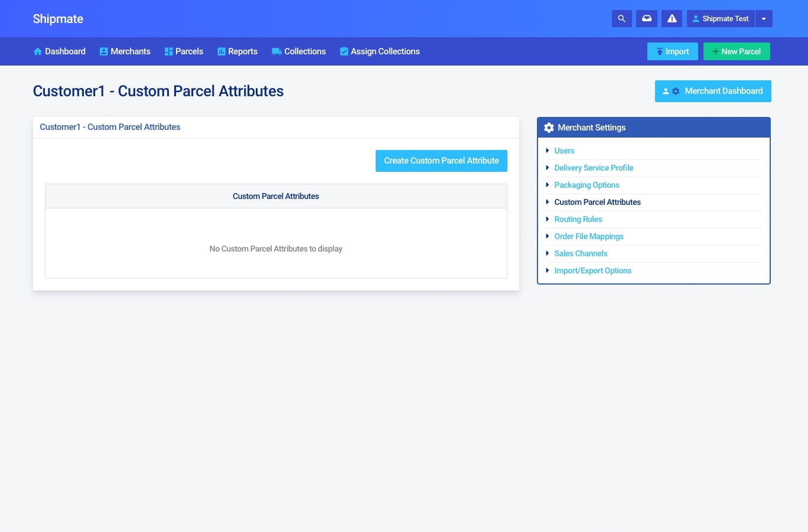Click the Merchants contact icon
Image resolution: width=808 pixels, height=532 pixels.
pyautogui.click(x=104, y=51)
